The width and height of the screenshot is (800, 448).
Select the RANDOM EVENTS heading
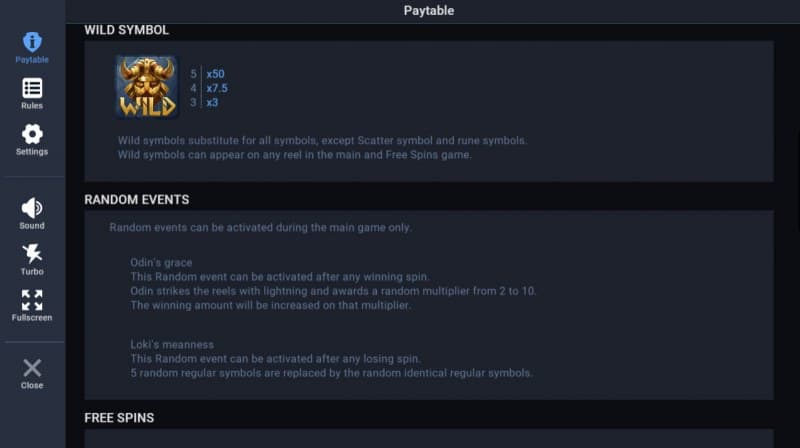137,200
